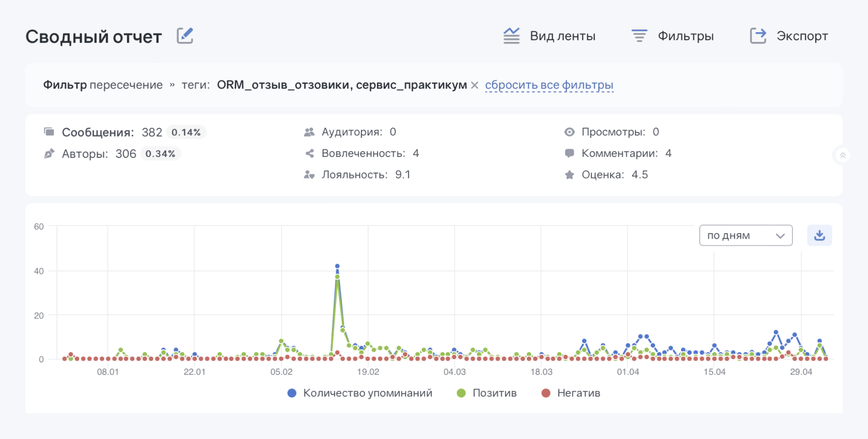Click the Лояльность value 9.1
This screenshot has width=868, height=439.
pyautogui.click(x=403, y=174)
